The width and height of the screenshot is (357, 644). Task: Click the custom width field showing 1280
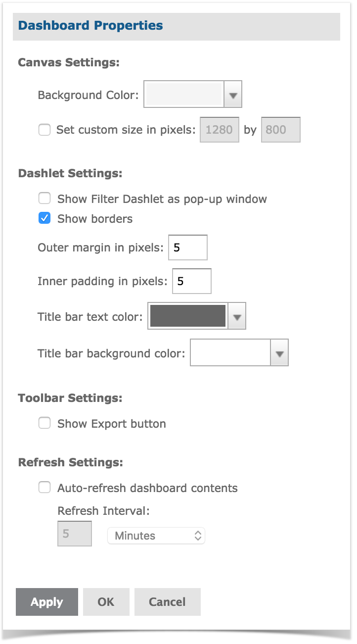(220, 130)
